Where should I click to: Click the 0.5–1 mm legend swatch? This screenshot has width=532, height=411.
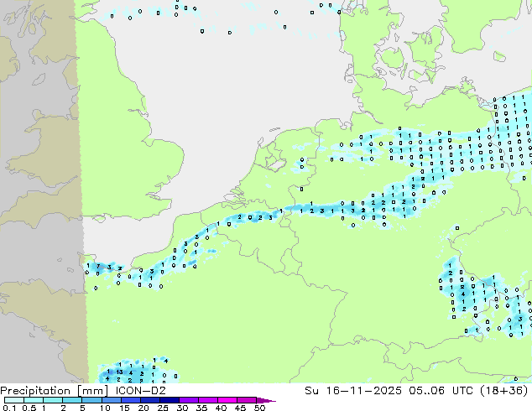click(34, 400)
